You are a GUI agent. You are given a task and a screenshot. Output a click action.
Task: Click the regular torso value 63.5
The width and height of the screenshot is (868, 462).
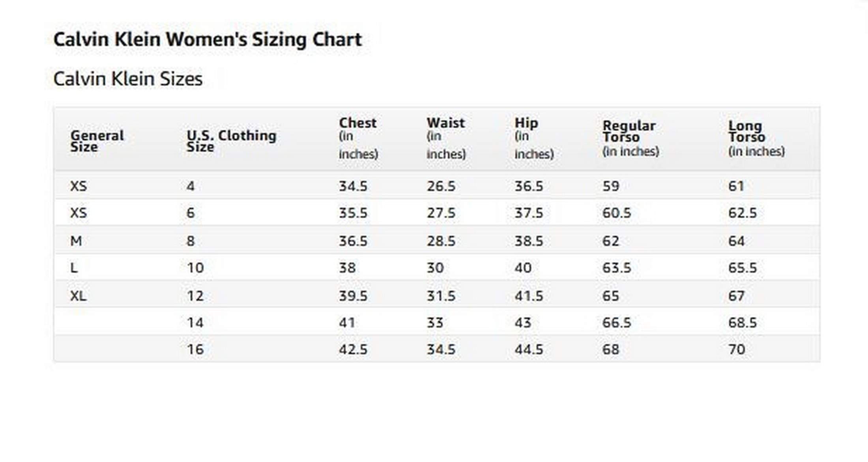617,268
